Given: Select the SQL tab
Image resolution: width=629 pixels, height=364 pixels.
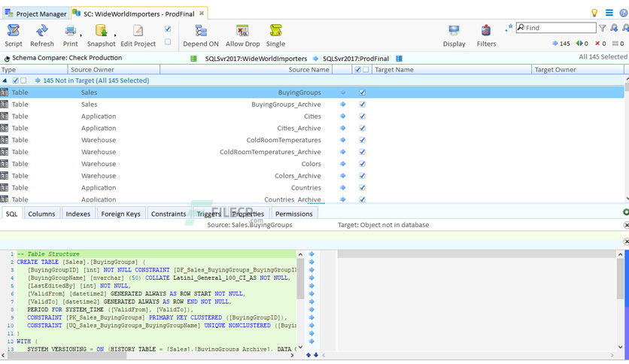Looking at the screenshot, I should 11,214.
